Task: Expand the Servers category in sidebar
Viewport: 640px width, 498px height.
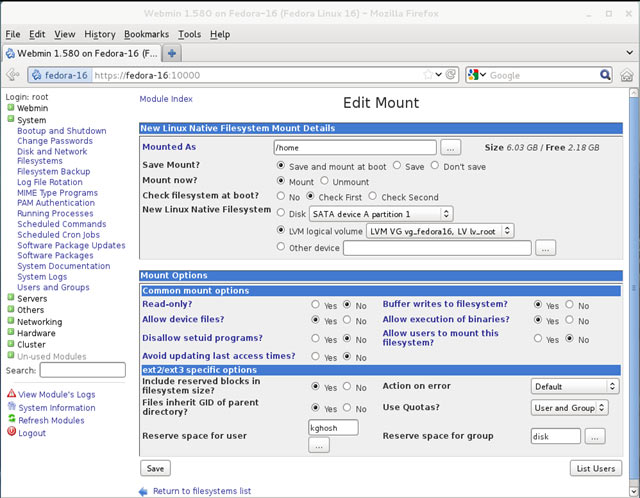Action: point(32,298)
